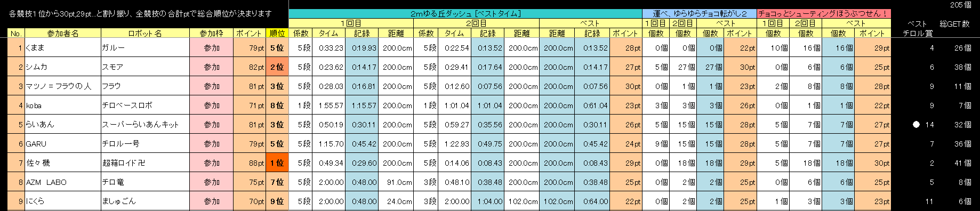Viewport: 980px width, 211px height.
Task: Select the ロボット名 column header
Action: click(145, 33)
